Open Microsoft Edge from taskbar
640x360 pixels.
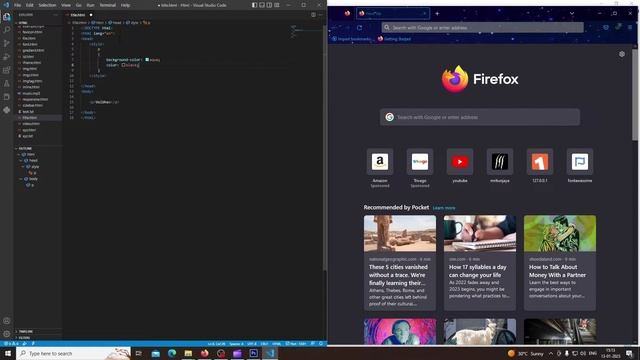pyautogui.click(x=172, y=353)
